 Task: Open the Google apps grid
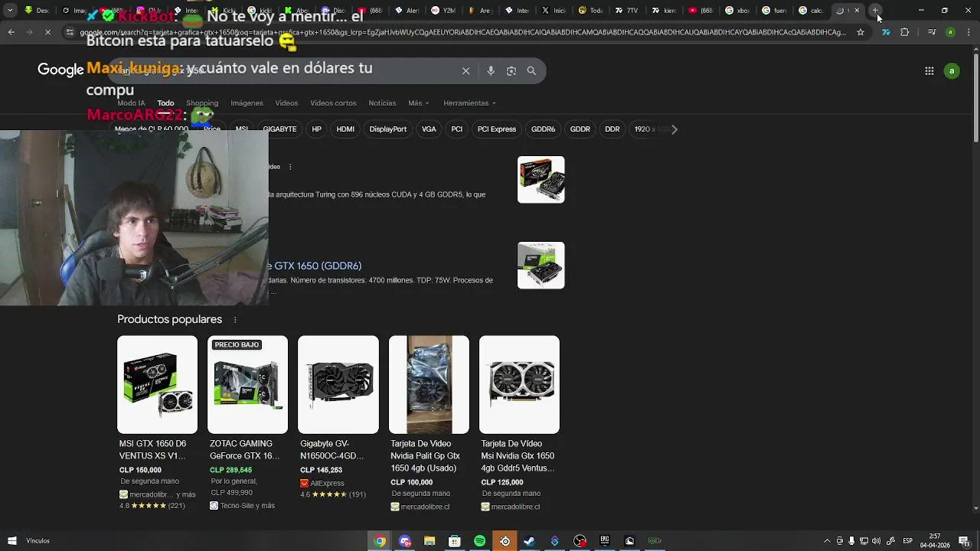[929, 70]
